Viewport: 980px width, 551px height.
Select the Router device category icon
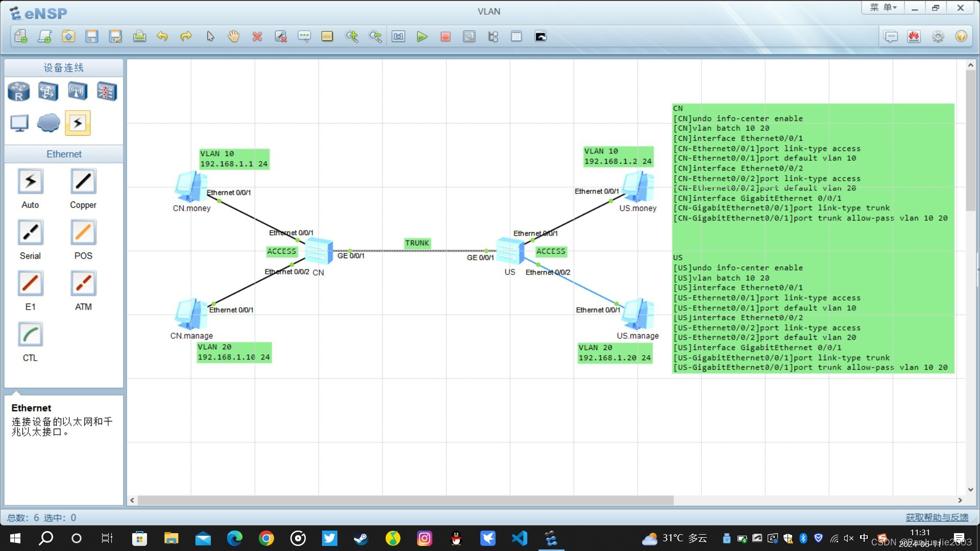pos(19,92)
